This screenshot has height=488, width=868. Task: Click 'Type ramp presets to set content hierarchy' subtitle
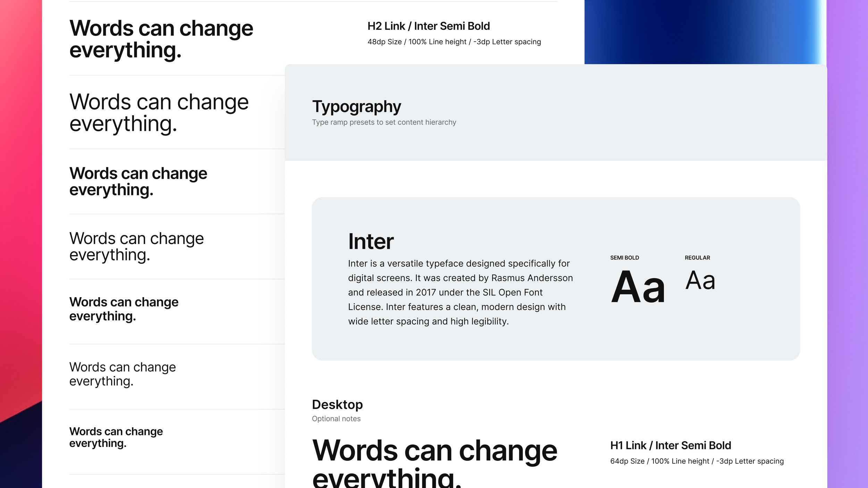click(384, 122)
